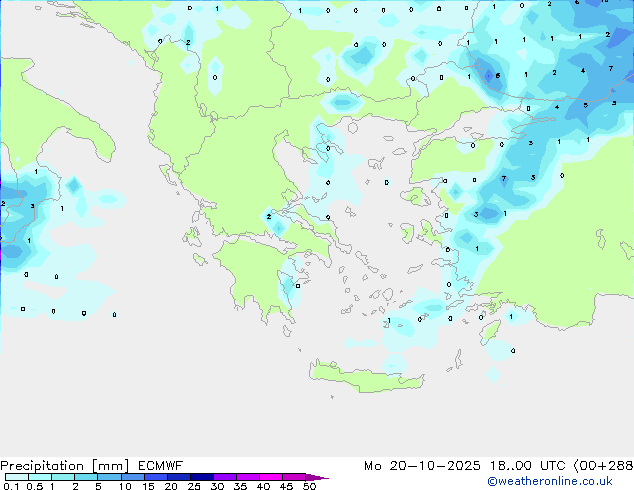
Task: Click the '18..00 UTC' time label
Action: coord(527,466)
